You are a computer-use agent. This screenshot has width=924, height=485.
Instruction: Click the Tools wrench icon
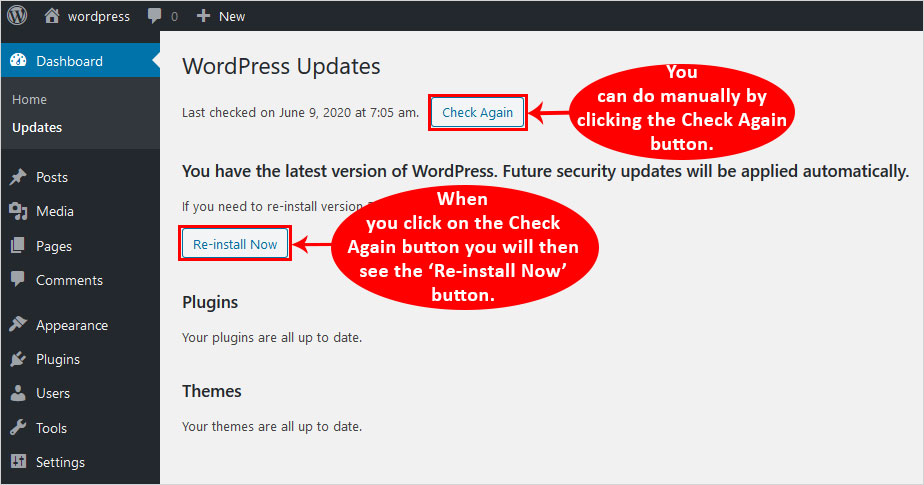click(x=18, y=428)
